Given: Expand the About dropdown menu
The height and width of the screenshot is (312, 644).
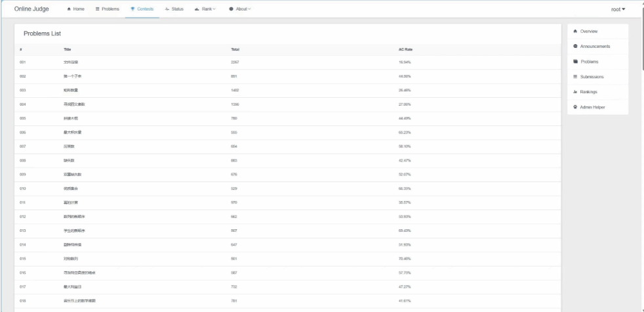Looking at the screenshot, I should pos(241,9).
